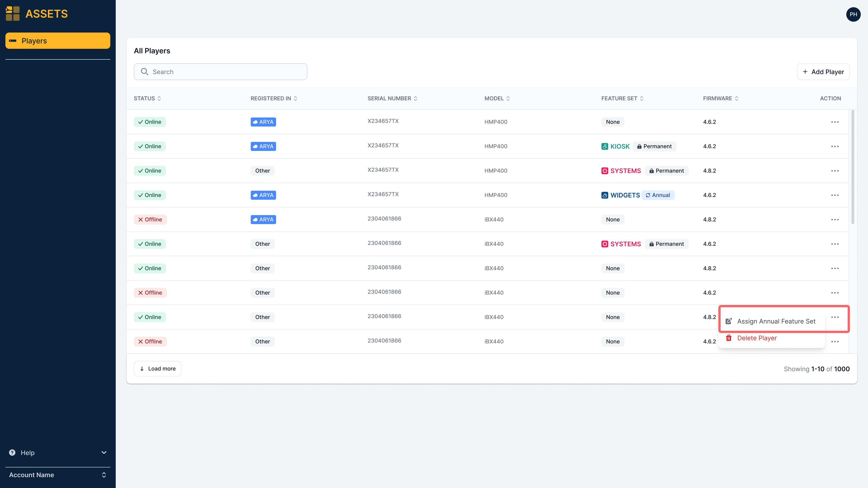Click the search magnifier icon
This screenshot has width=868, height=488.
[145, 72]
